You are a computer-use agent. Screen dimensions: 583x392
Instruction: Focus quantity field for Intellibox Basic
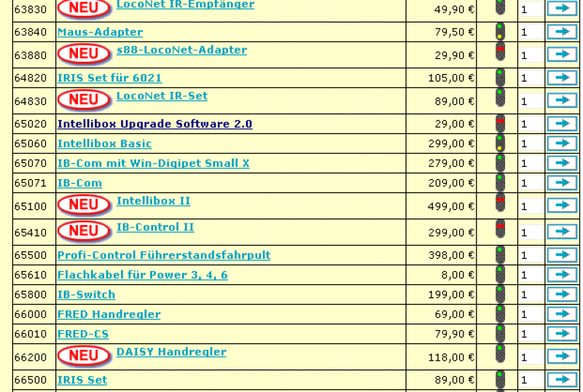click(x=531, y=144)
